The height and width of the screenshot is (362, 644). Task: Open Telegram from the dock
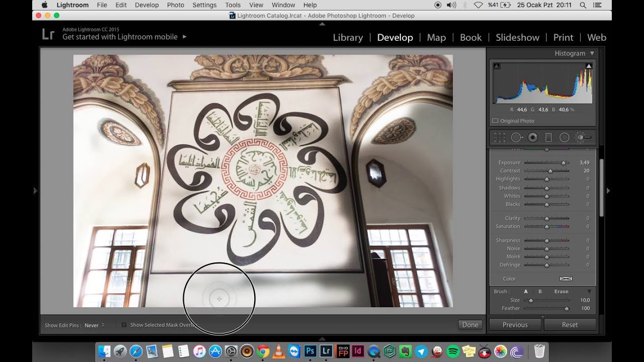pyautogui.click(x=422, y=351)
